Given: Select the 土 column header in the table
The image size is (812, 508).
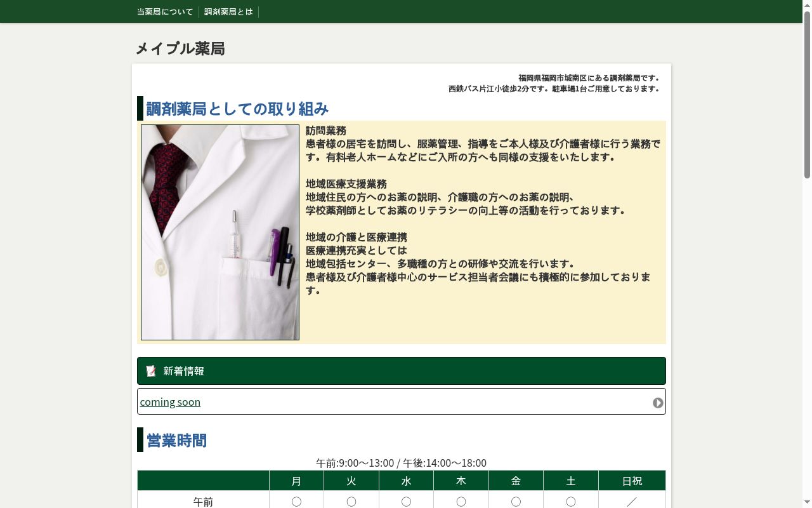Looking at the screenshot, I should click(571, 481).
